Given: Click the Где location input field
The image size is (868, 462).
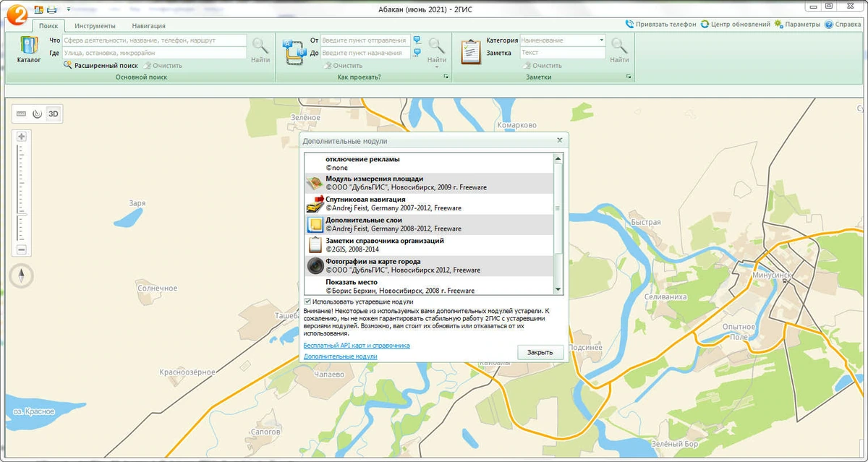Looking at the screenshot, I should 154,53.
